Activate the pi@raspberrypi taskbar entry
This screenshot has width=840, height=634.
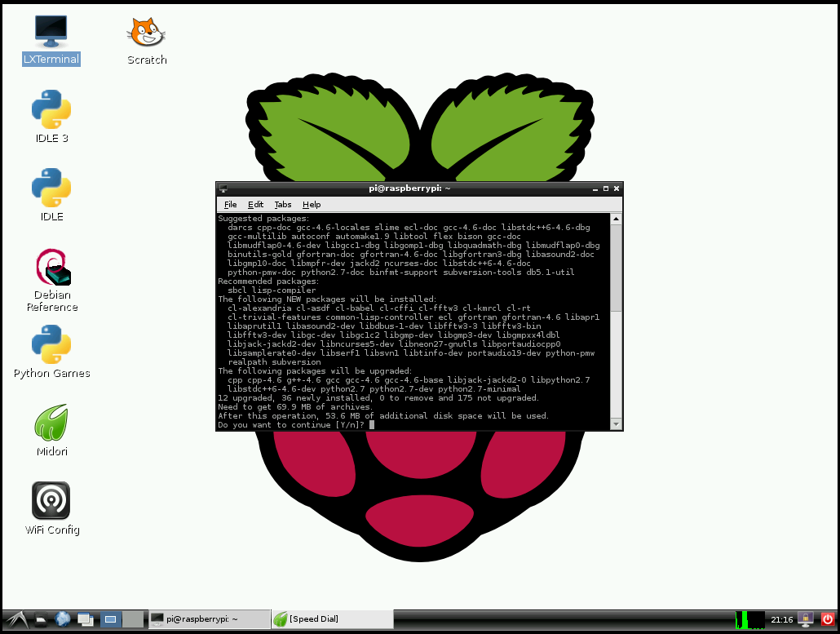[x=210, y=619]
